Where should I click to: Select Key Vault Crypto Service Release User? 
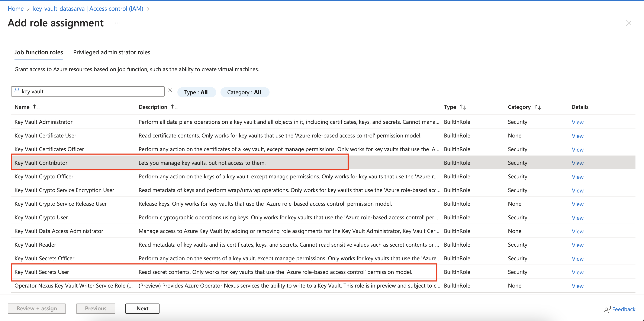pyautogui.click(x=323, y=204)
